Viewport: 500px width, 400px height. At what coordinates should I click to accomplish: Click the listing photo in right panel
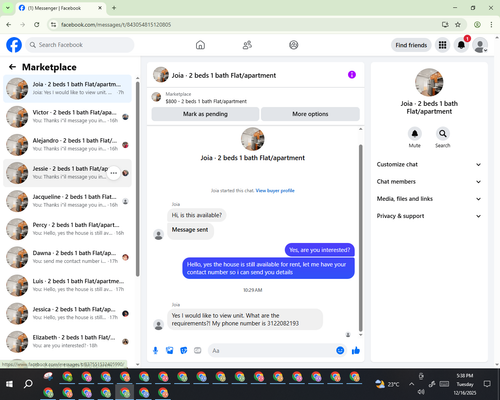[x=429, y=82]
